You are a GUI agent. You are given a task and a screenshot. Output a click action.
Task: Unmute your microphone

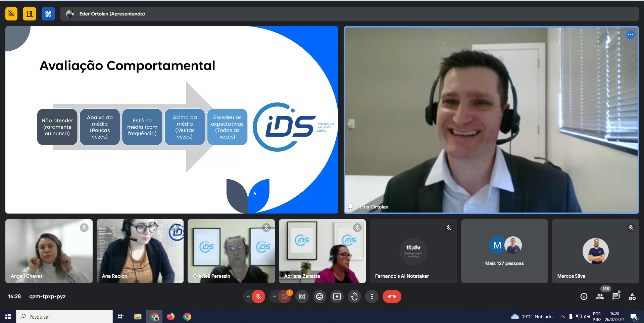(x=258, y=296)
